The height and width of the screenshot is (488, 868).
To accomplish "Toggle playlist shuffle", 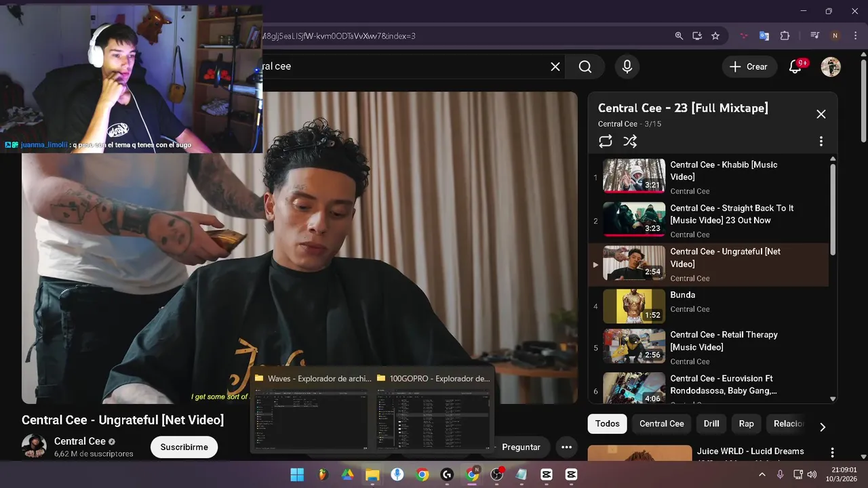I will (x=630, y=141).
